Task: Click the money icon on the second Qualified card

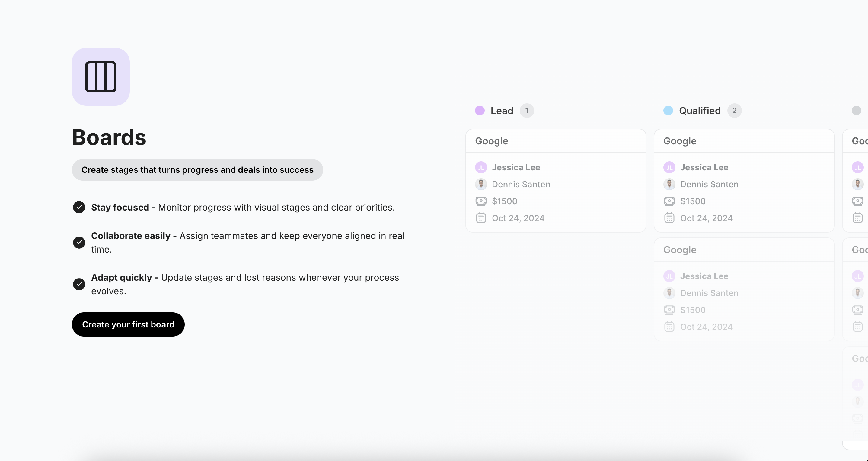Action: click(x=669, y=310)
